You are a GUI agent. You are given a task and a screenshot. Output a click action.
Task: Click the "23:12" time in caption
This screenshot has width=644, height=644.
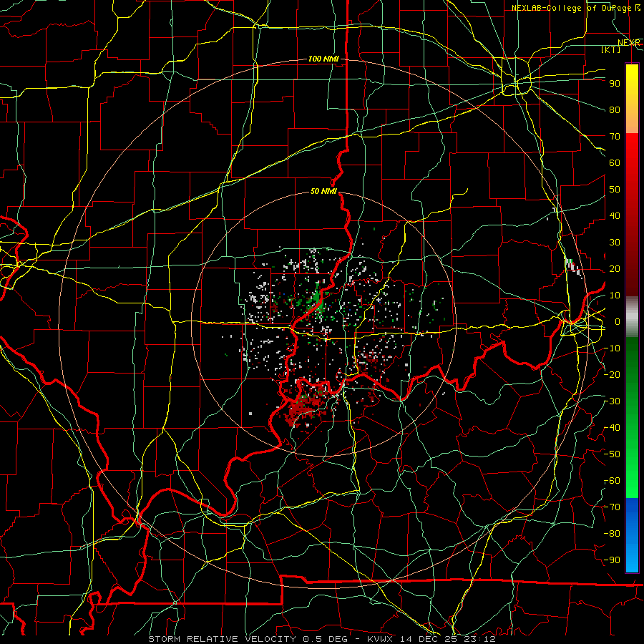tap(479, 639)
